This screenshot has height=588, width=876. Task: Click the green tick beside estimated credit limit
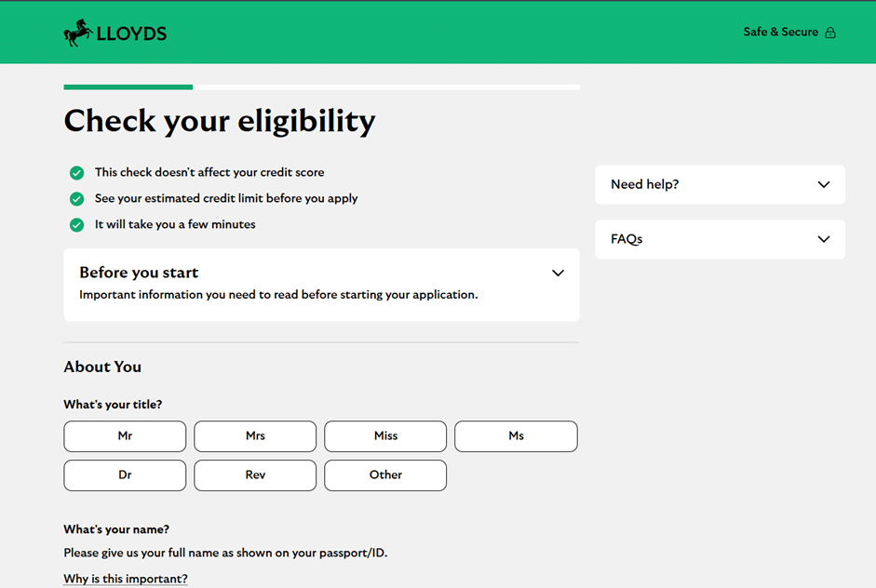(x=76, y=199)
